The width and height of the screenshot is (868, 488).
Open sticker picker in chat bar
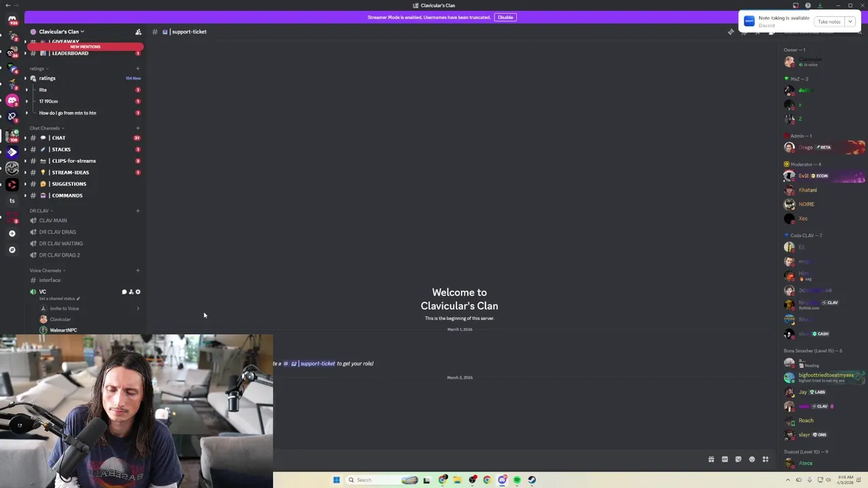pos(738,460)
